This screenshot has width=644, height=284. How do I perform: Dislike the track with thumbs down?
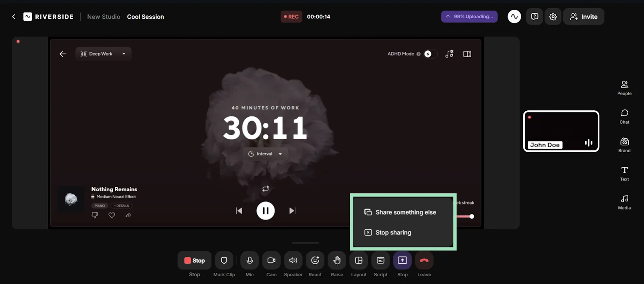[95, 215]
